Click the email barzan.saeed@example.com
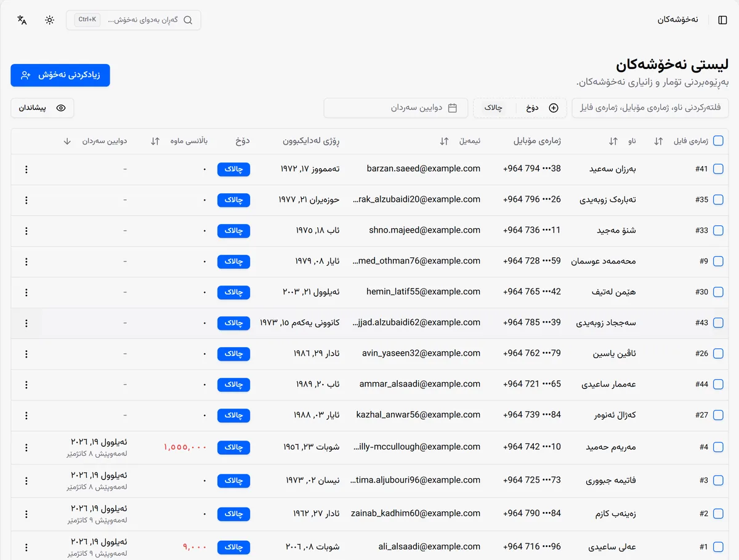The height and width of the screenshot is (560, 739). (424, 169)
